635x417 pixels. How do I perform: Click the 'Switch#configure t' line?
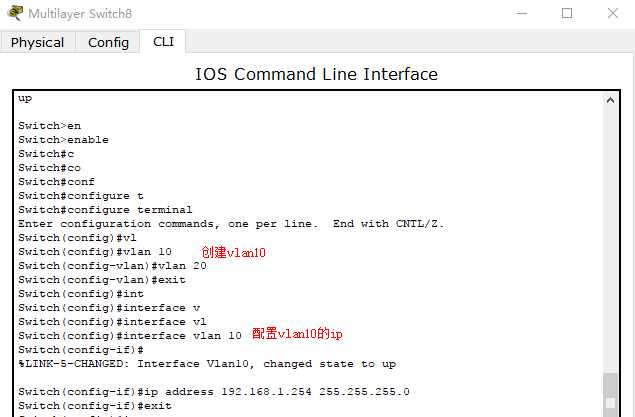click(x=81, y=196)
